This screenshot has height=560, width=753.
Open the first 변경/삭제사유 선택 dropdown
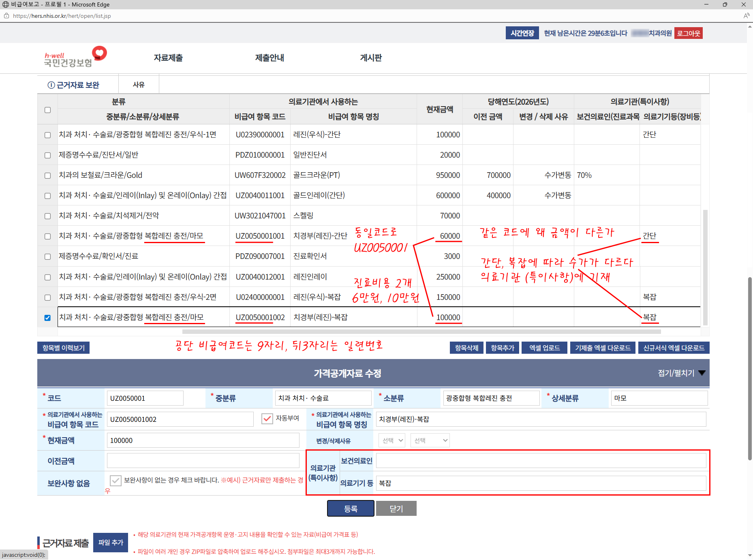[392, 440]
